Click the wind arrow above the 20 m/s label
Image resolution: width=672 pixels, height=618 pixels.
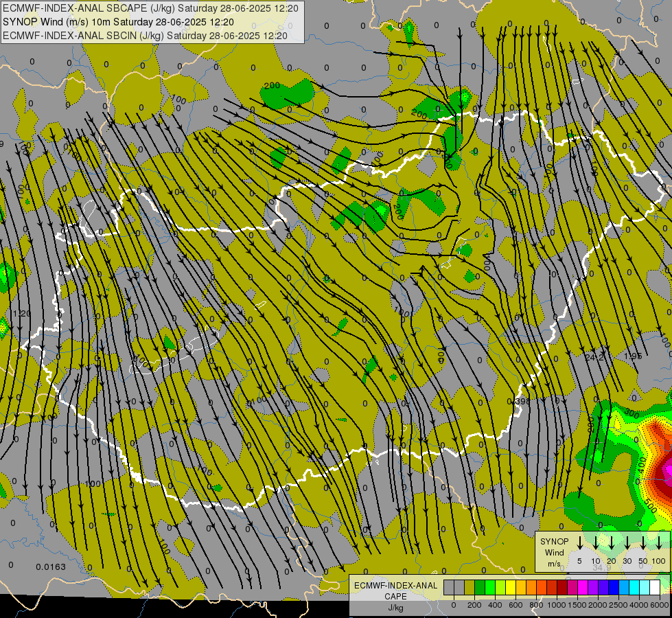pyautogui.click(x=611, y=543)
